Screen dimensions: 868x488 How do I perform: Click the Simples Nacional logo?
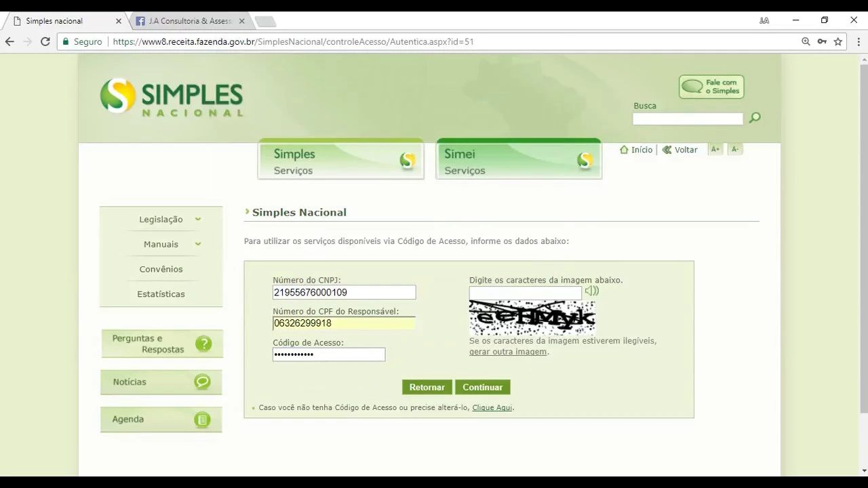click(x=171, y=97)
